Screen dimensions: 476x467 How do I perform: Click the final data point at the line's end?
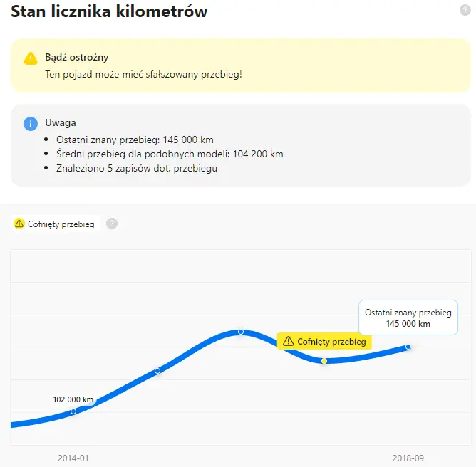408,347
